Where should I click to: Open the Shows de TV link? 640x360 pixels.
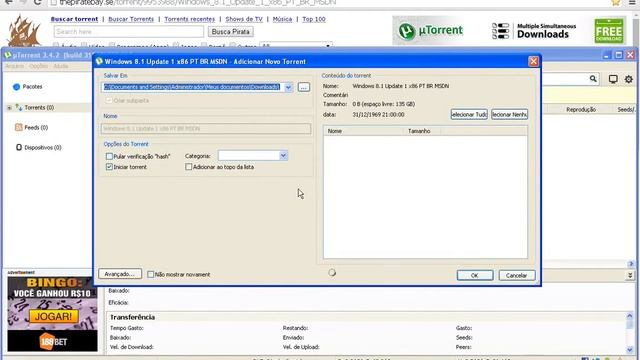244,19
